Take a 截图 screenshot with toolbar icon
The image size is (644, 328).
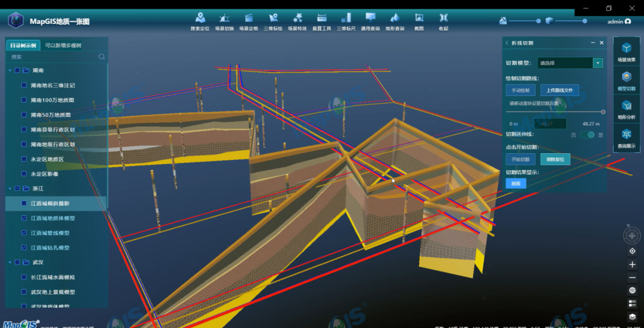pyautogui.click(x=419, y=21)
